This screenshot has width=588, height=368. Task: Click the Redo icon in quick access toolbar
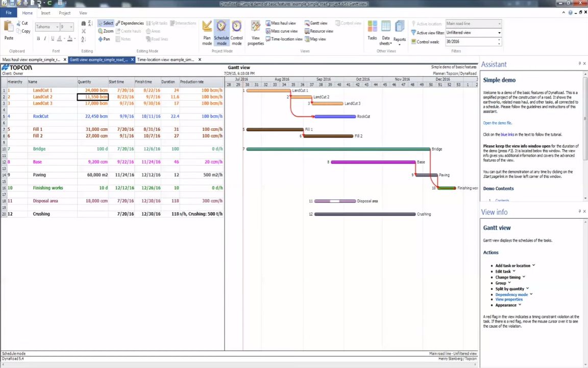[x=49, y=3]
